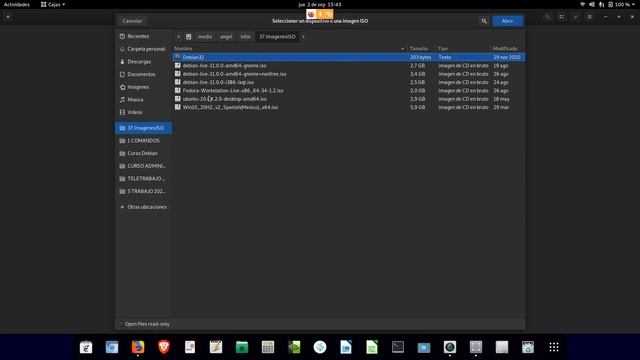640x360 pixels.
Task: Jump to the angel folder in the path bar
Action: [x=226, y=37]
